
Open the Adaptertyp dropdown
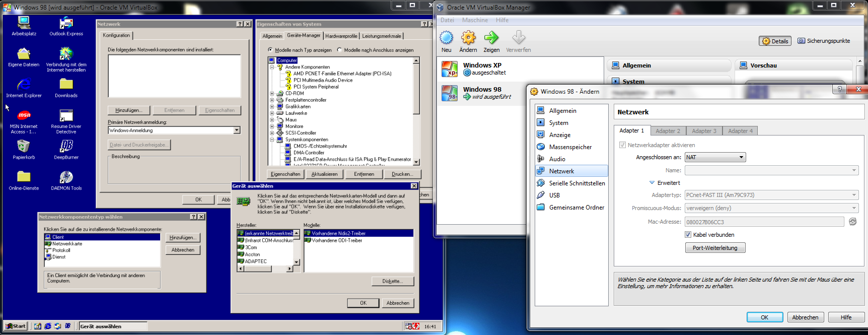(x=771, y=195)
